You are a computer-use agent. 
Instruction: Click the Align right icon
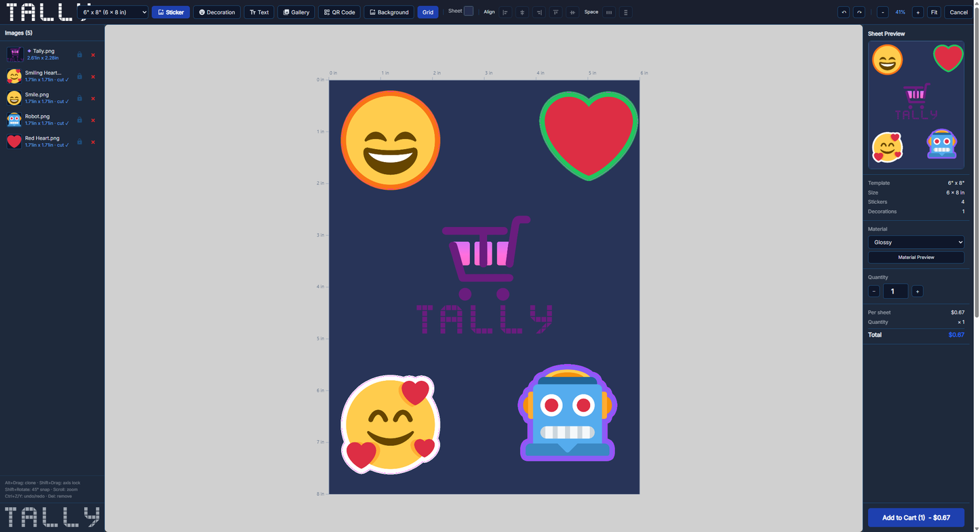(538, 12)
